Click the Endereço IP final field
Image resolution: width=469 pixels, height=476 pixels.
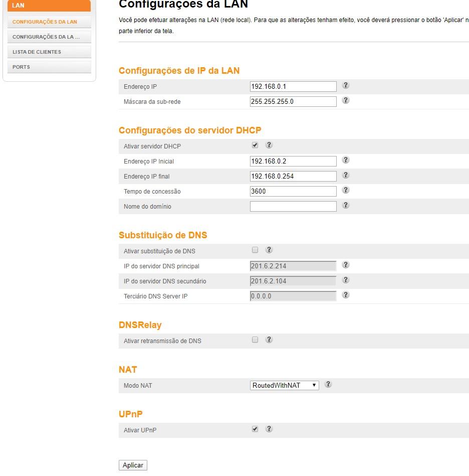click(x=293, y=177)
